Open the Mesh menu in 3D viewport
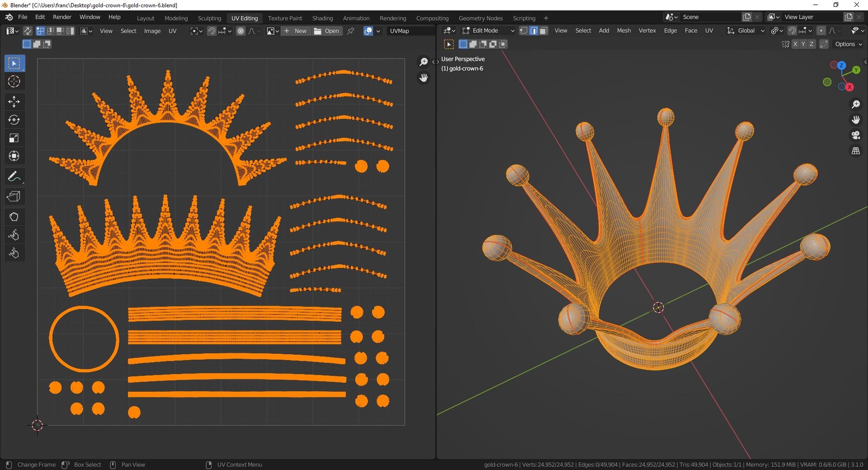The height and width of the screenshot is (470, 868). point(624,30)
